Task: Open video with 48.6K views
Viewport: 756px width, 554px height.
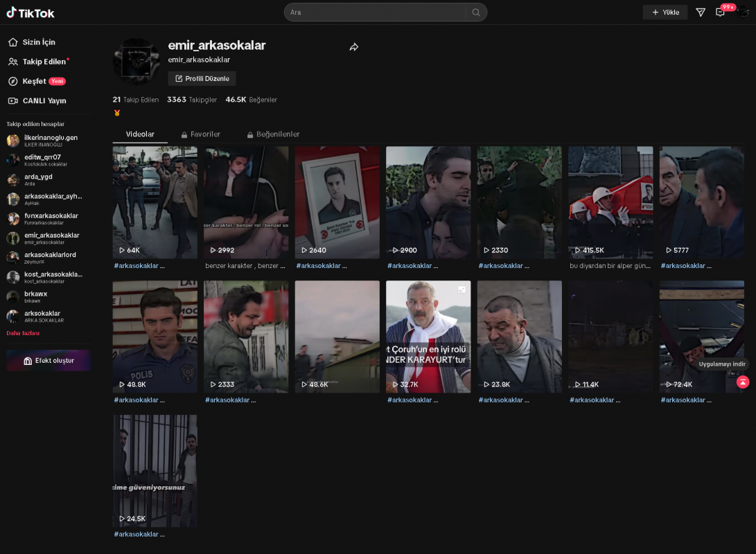Action: tap(337, 337)
